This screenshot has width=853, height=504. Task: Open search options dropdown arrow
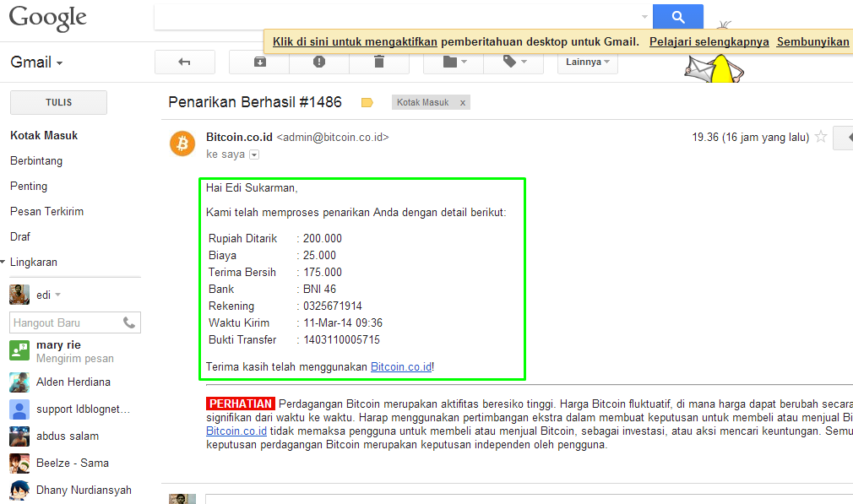pyautogui.click(x=644, y=17)
